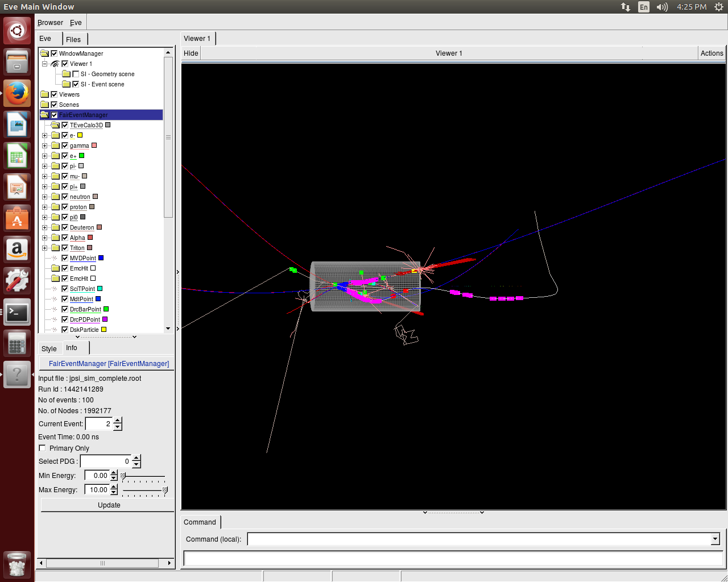
Task: Click the Max Energy slider handle
Action: coord(165,489)
